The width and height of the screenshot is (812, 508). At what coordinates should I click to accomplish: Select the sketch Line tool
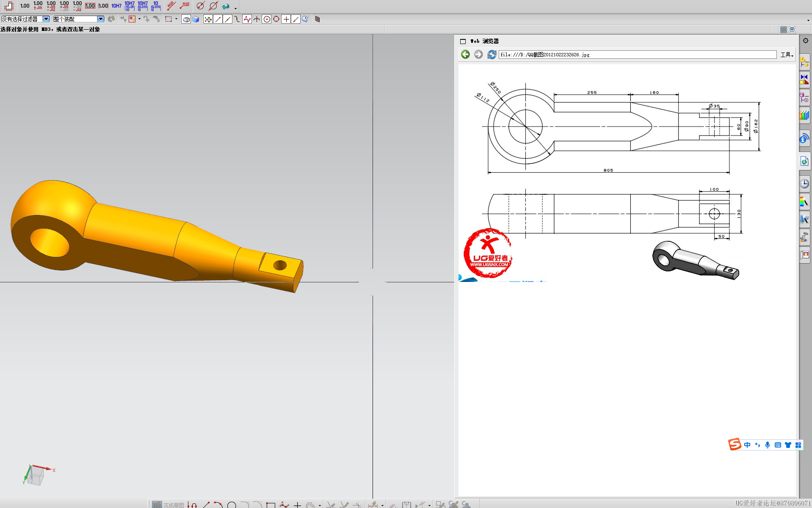pos(206,505)
